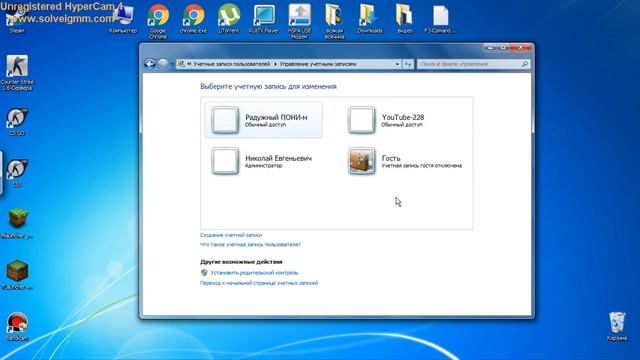Click the Радужный ПОНИ-м account name
This screenshot has width=640, height=360.
276,117
